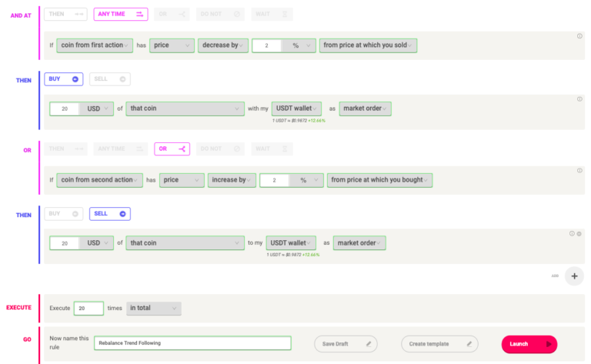This screenshot has height=364, width=591.
Task: Select THEN operator in the OR row
Action: (x=65, y=149)
